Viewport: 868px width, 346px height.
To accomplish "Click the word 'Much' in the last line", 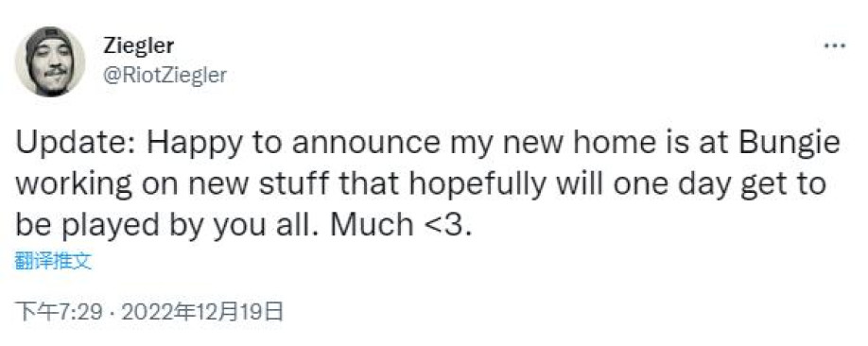I will point(374,224).
